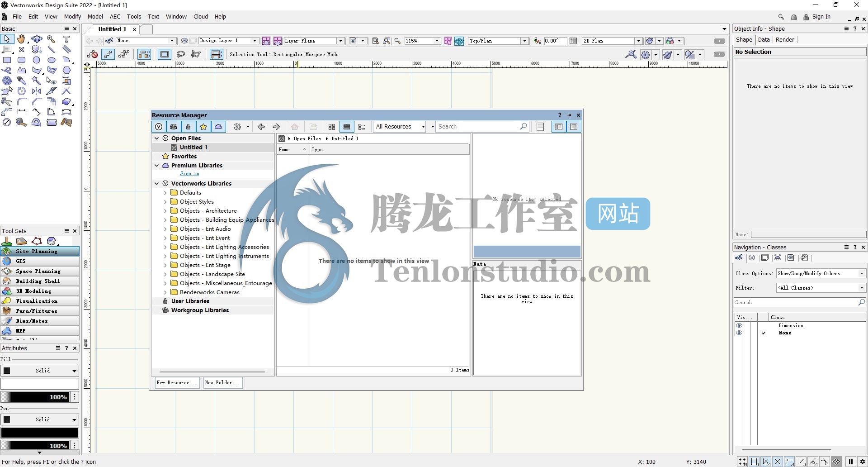Image resolution: width=868 pixels, height=467 pixels.
Task: Open the Site Planning tool set
Action: pyautogui.click(x=40, y=251)
